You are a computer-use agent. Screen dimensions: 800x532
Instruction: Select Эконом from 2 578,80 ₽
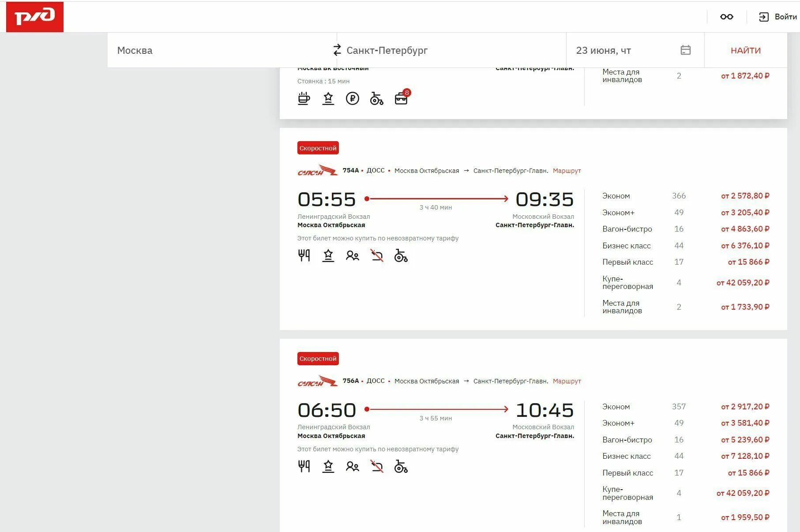(686, 196)
